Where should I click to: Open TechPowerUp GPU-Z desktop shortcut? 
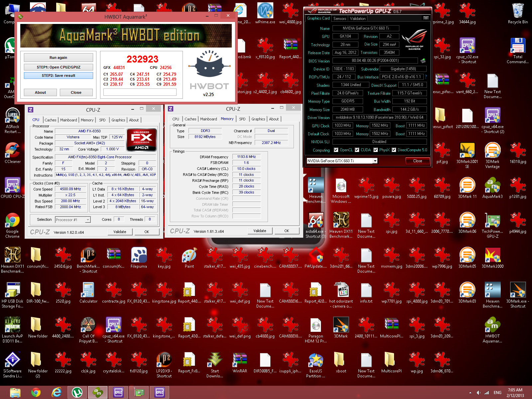pyautogui.click(x=492, y=225)
